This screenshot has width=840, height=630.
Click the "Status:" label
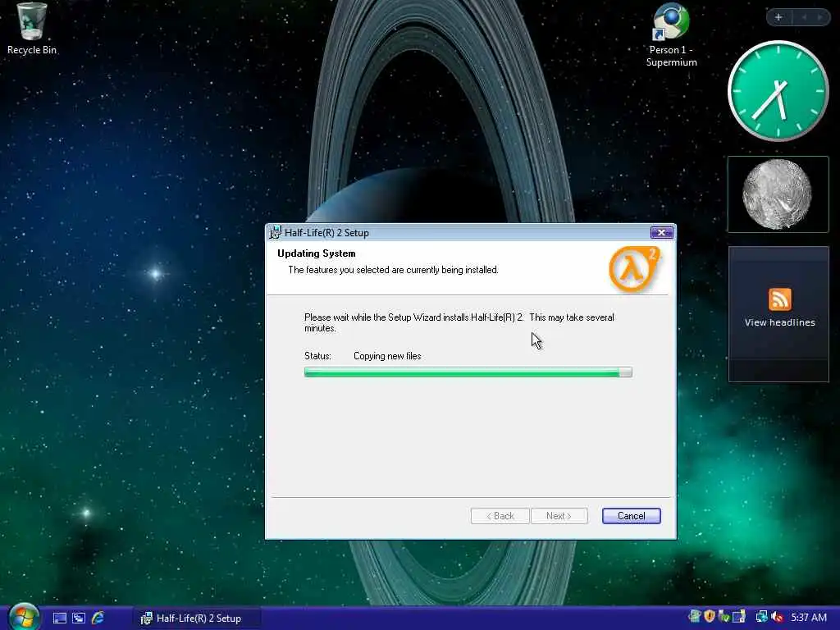317,356
